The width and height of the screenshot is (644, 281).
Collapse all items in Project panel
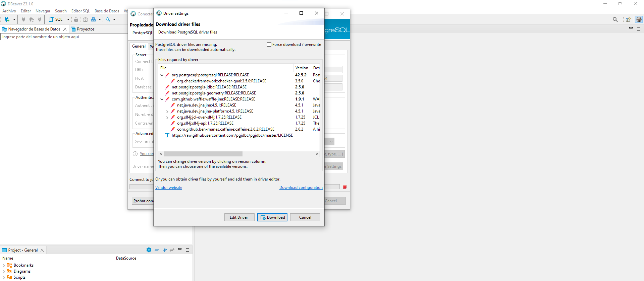pos(157,250)
